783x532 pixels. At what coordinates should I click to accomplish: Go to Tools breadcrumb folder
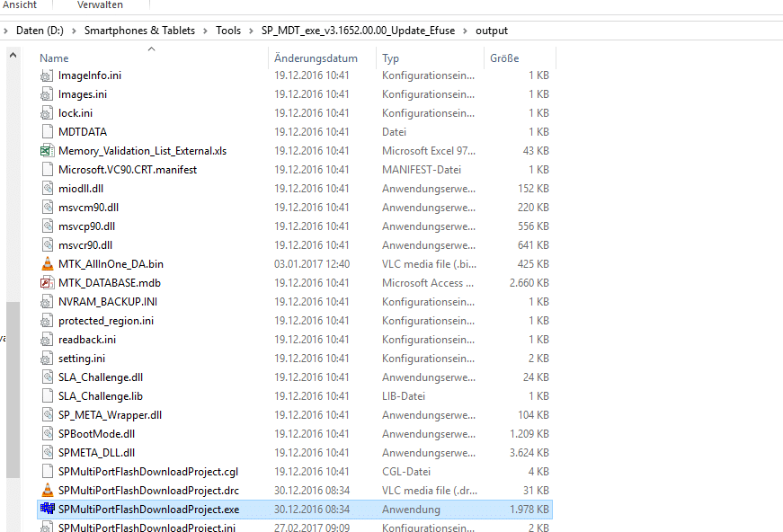(228, 31)
